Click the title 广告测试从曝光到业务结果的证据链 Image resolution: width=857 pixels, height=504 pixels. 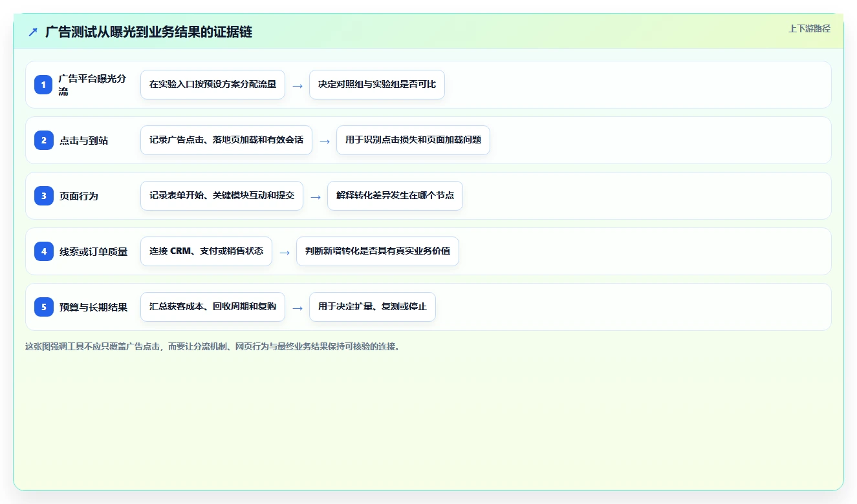[149, 32]
